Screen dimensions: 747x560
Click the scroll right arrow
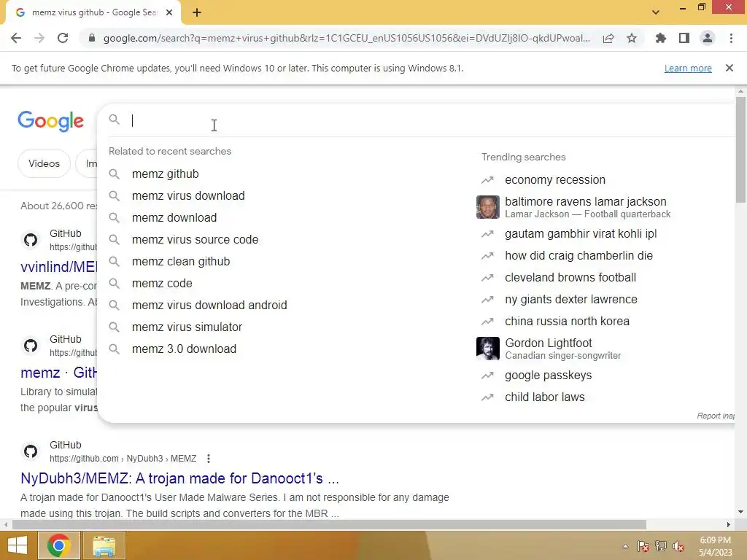pyautogui.click(x=729, y=524)
